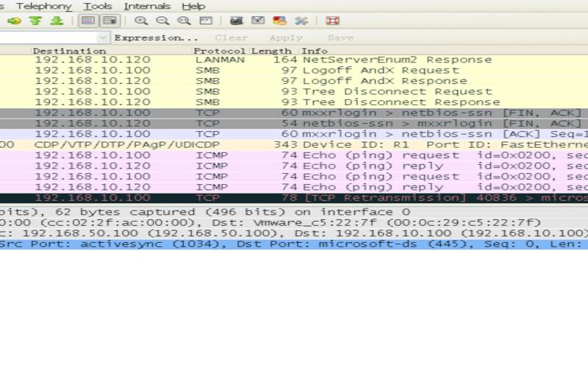This screenshot has height=368, width=588.
Task: Open preferences with the tools icon
Action: tap(301, 21)
